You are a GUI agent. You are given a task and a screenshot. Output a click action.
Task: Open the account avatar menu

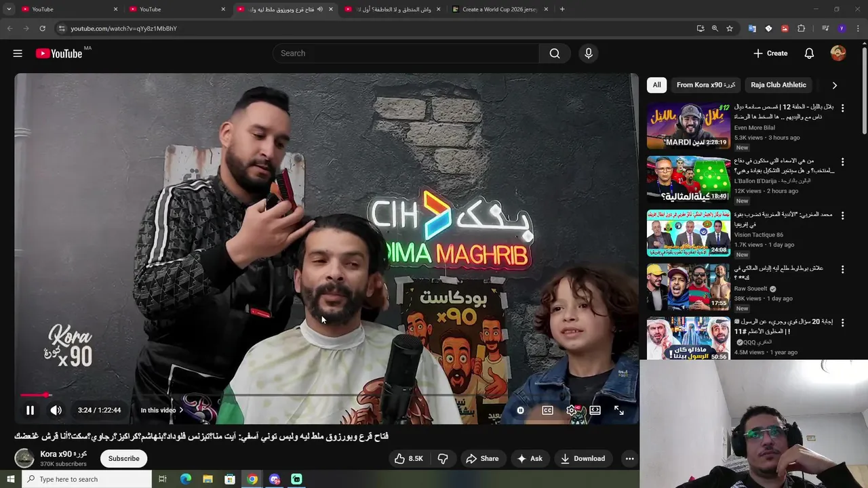tap(838, 54)
